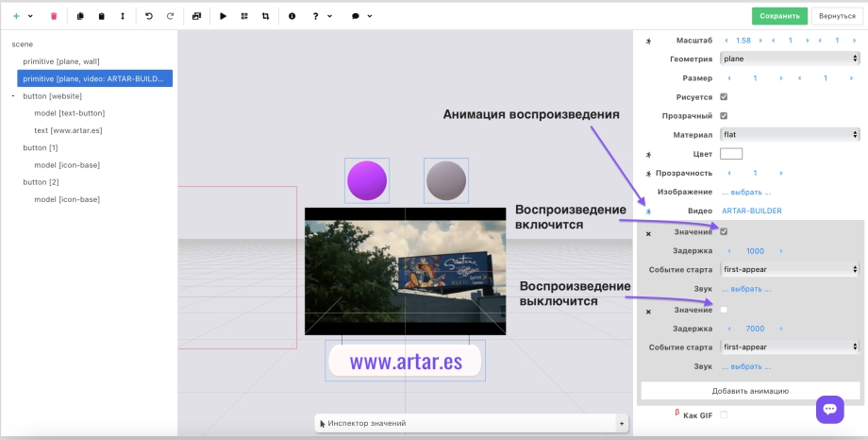Toggle the Рисуется checkbox

pos(724,96)
